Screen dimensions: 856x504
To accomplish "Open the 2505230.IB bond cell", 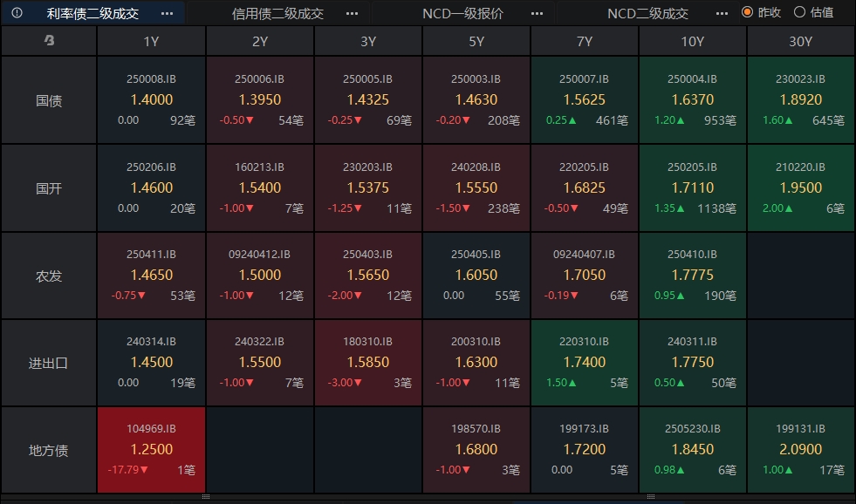I will pyautogui.click(x=692, y=450).
